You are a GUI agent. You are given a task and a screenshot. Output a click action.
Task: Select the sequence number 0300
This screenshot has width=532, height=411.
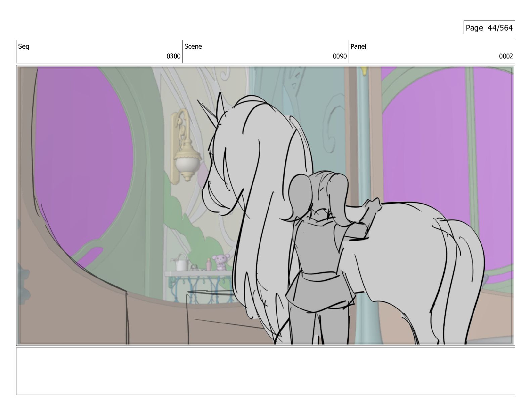(173, 56)
